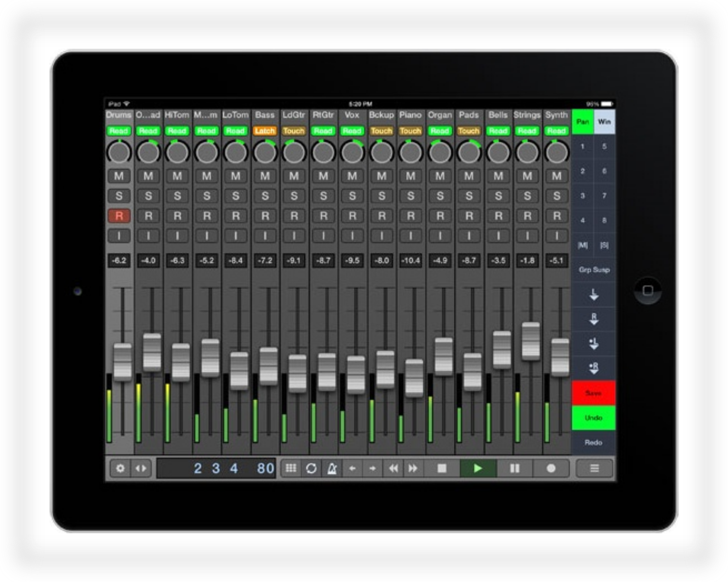The image size is (728, 582).
Task: Solo the Vox channel
Action: pyautogui.click(x=352, y=196)
